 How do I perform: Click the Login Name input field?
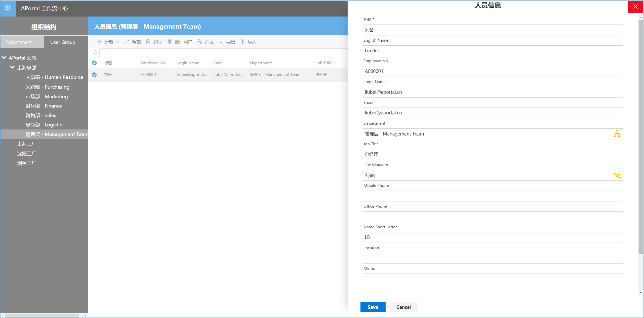click(493, 92)
